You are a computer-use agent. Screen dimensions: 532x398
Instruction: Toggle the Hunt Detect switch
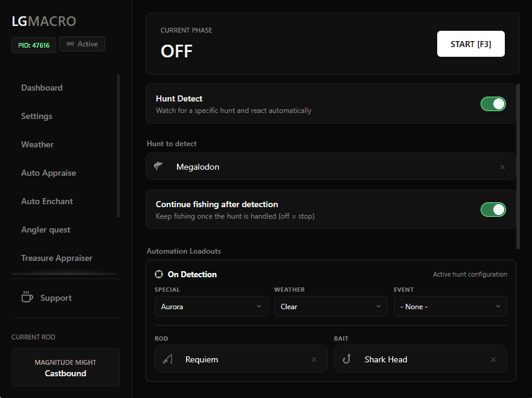tap(493, 104)
